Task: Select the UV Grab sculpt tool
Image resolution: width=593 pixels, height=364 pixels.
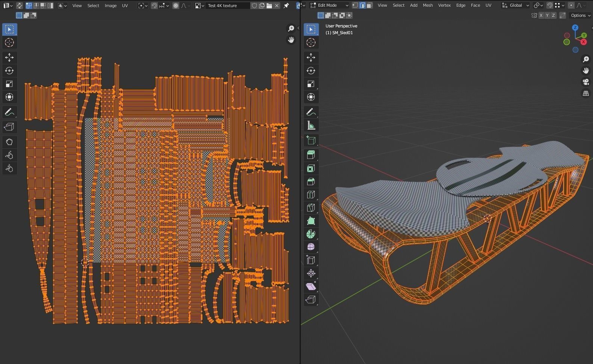Action: pos(9,142)
